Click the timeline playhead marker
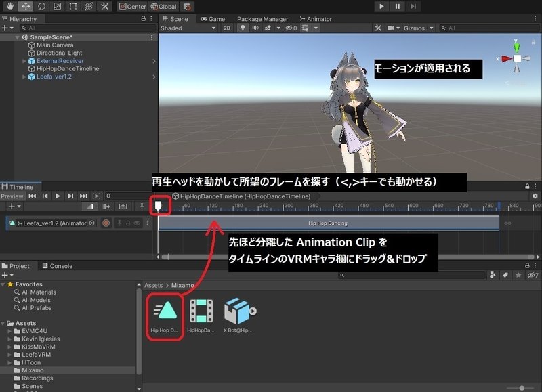The height and width of the screenshot is (392, 542). tap(158, 206)
